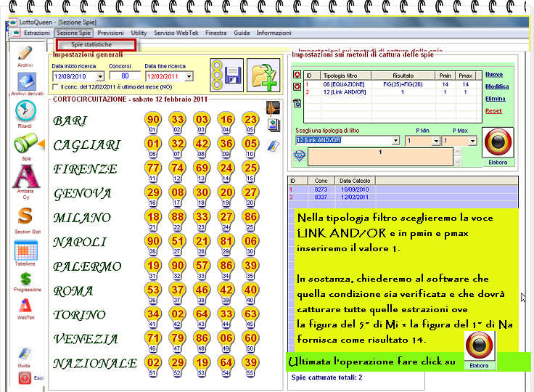Open Section Stat sidebar icon
The width and height of the screenshot is (534, 392).
pyautogui.click(x=25, y=216)
